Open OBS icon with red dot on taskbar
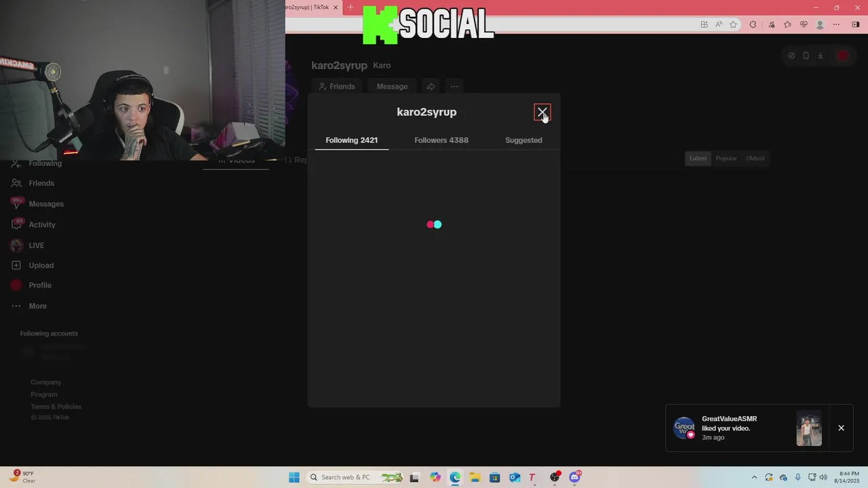The height and width of the screenshot is (488, 868). (x=555, y=477)
